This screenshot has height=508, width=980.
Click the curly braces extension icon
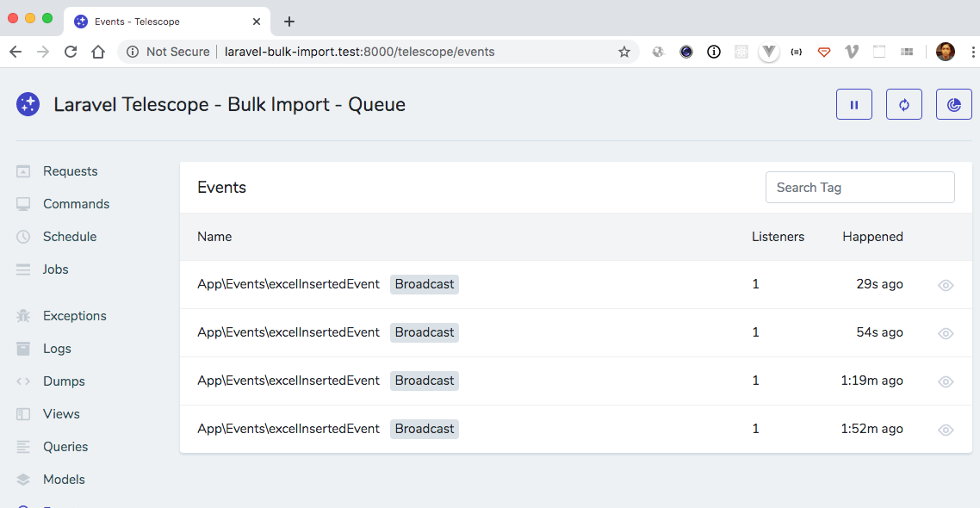point(797,52)
